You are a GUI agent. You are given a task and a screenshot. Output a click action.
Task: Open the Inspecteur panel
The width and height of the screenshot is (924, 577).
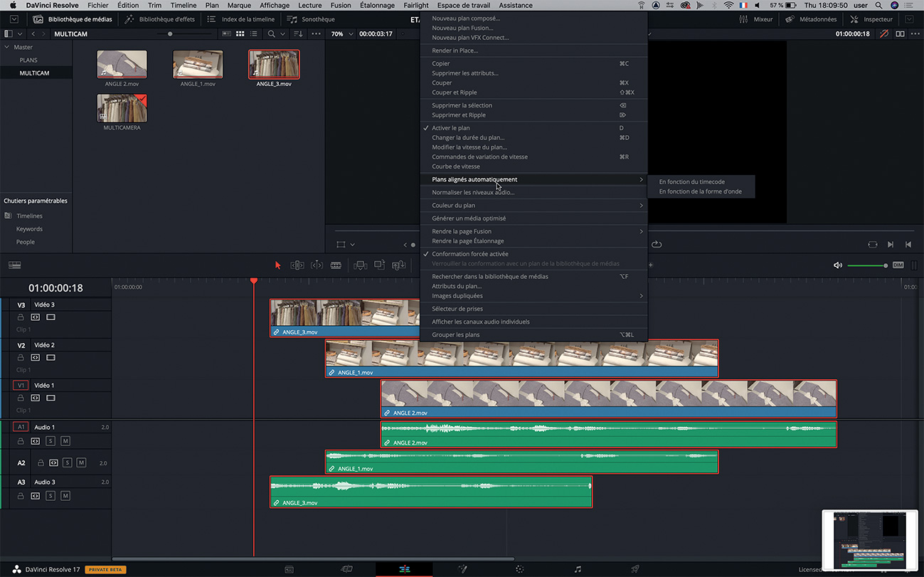tap(871, 19)
